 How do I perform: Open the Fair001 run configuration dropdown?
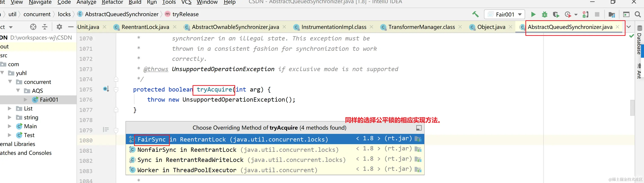coord(504,14)
